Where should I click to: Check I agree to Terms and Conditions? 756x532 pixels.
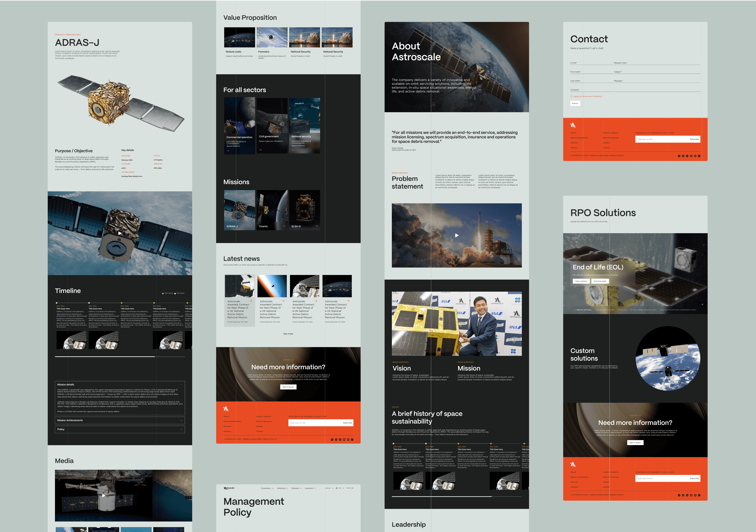click(571, 97)
